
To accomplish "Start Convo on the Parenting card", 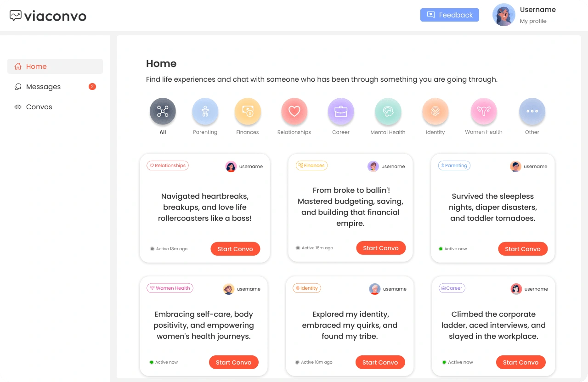I will pos(523,249).
